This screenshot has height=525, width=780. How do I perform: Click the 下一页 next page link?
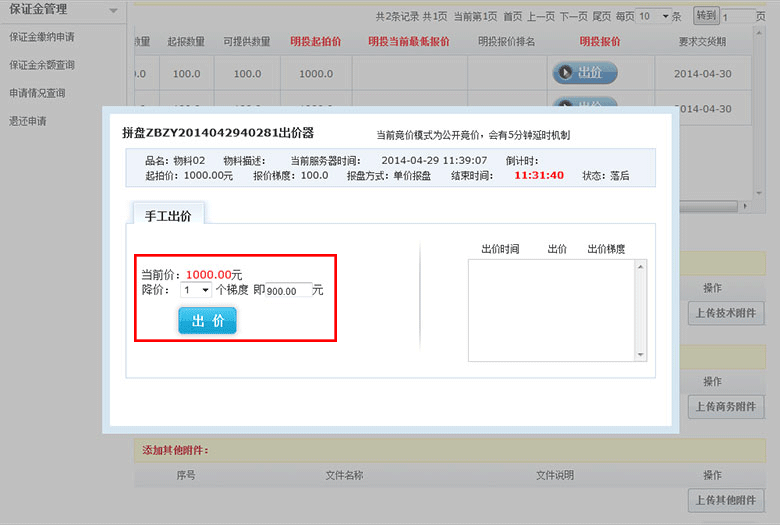tap(572, 17)
